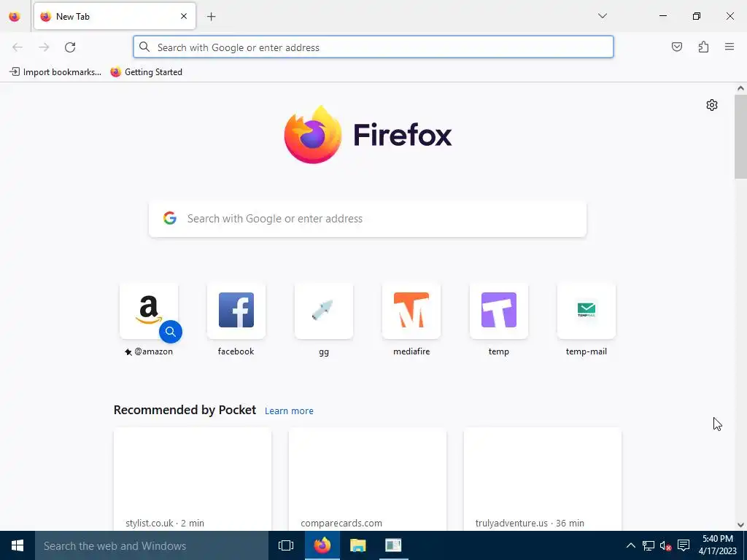Open the Action Center notifications icon
Viewport: 747px width, 560px height.
[x=683, y=545]
